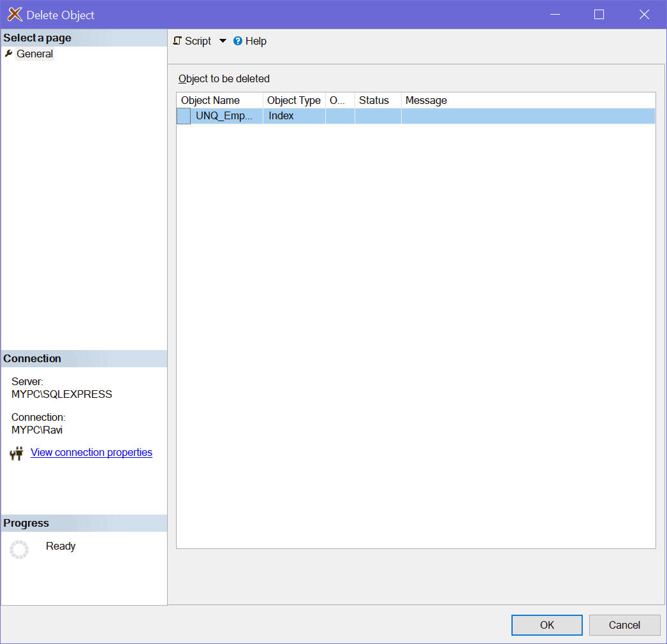Viewport: 667px width, 644px height.
Task: Click the progress spinner icon
Action: [19, 550]
